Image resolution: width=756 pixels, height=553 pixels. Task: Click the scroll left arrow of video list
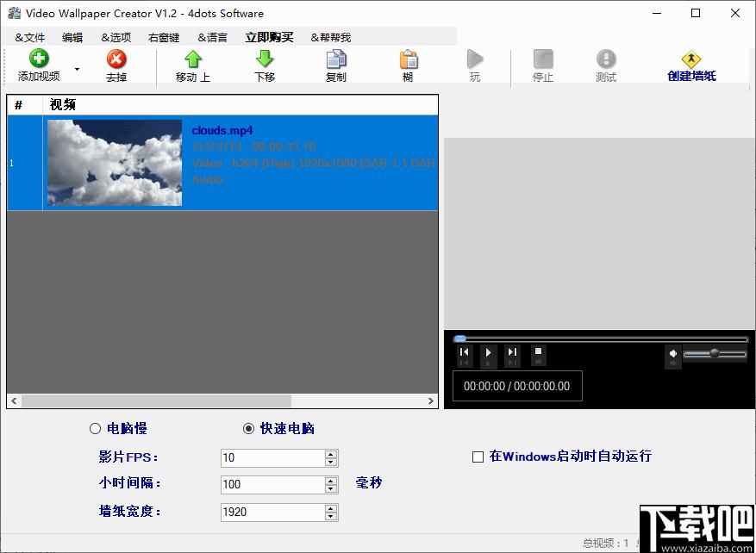(14, 401)
